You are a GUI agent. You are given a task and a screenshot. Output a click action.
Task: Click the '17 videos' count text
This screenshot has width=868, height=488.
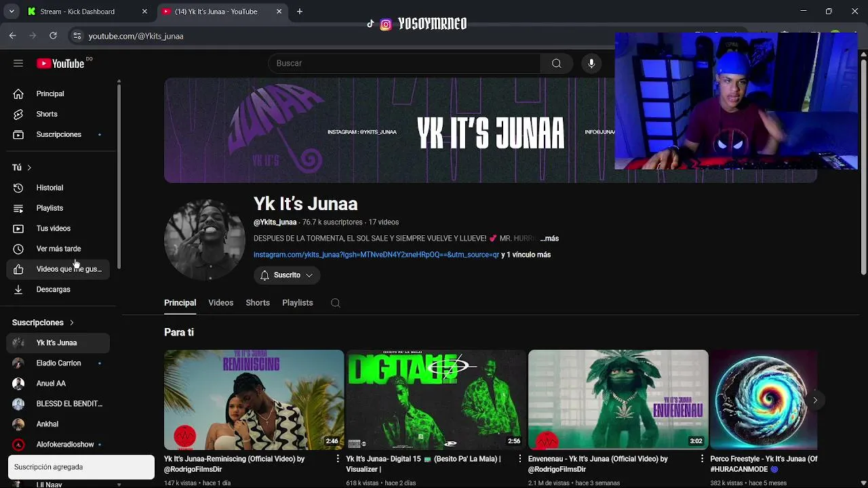coord(384,222)
